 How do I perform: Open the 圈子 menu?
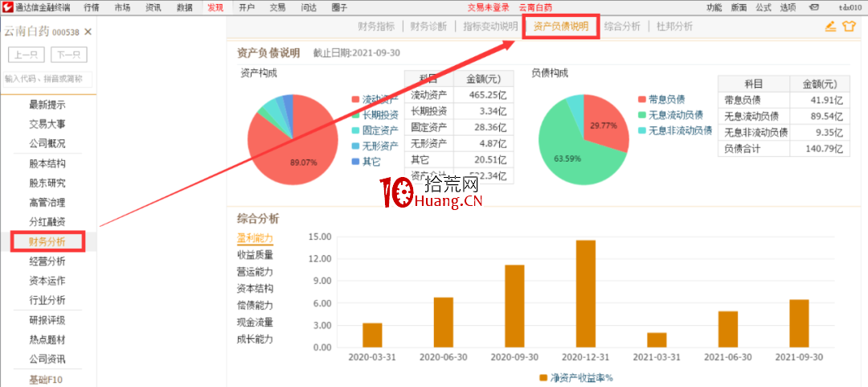point(340,7)
